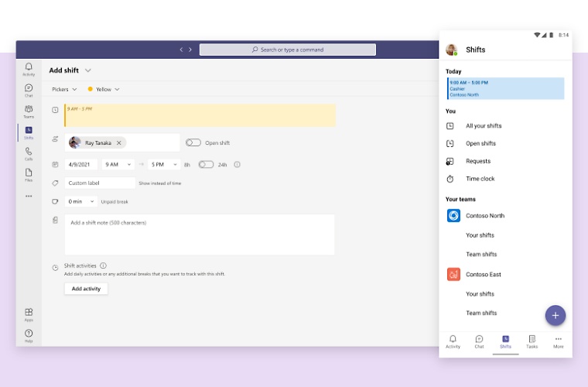Open Time clock in mobile panel
The width and height of the screenshot is (588, 387).
[480, 179]
